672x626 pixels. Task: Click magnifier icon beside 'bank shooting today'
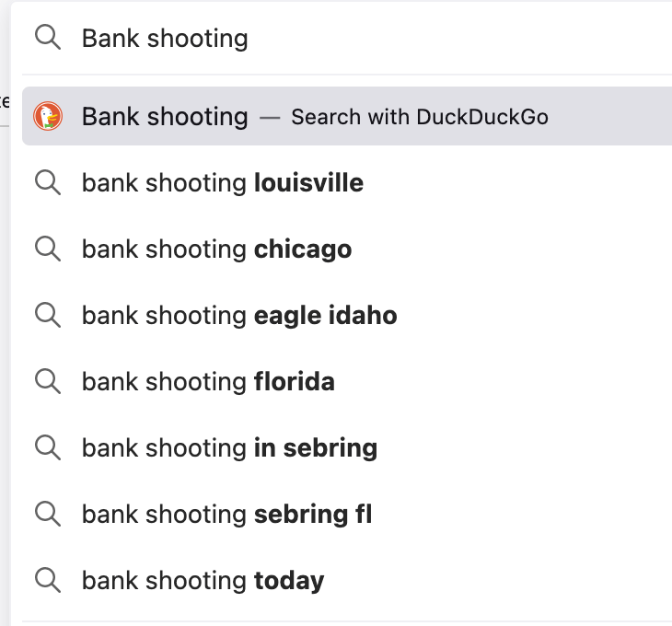click(48, 581)
